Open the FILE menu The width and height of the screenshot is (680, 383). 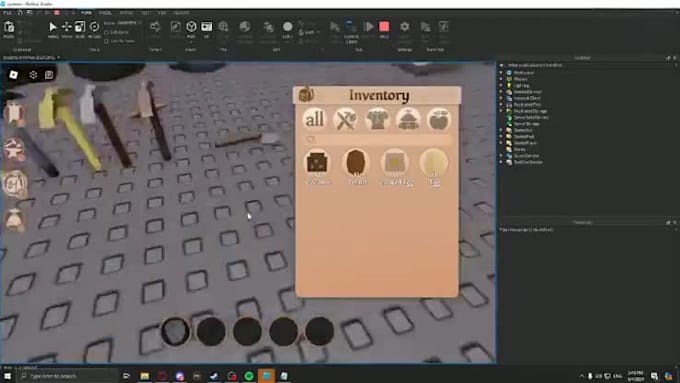pyautogui.click(x=7, y=13)
